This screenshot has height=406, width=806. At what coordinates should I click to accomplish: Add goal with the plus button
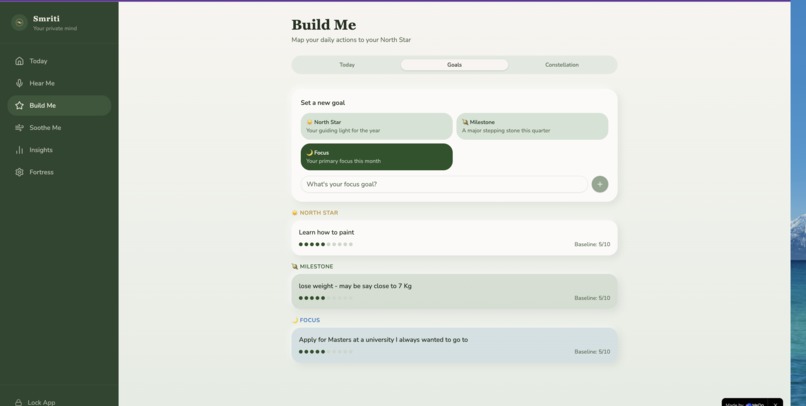click(x=600, y=184)
